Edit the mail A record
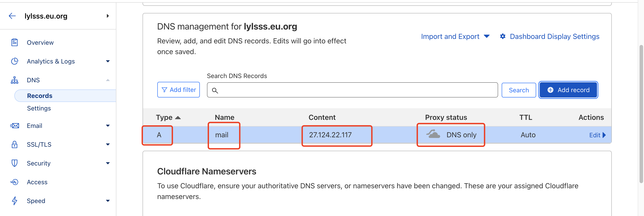Viewport: 644px width, 216px height. pyautogui.click(x=595, y=135)
